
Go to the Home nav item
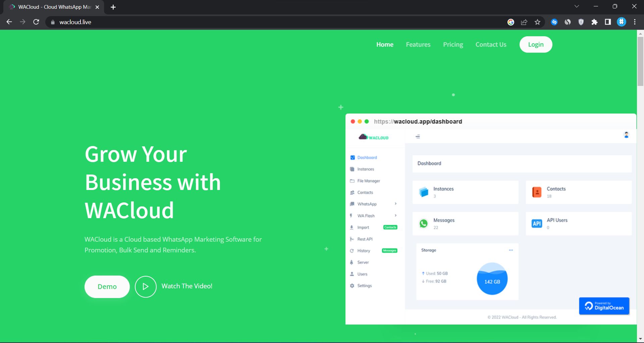[x=385, y=45]
